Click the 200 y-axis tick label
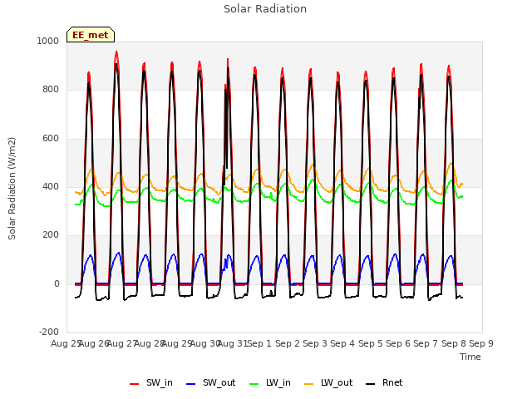Image resolution: width=532 pixels, height=399 pixels. 51,234
